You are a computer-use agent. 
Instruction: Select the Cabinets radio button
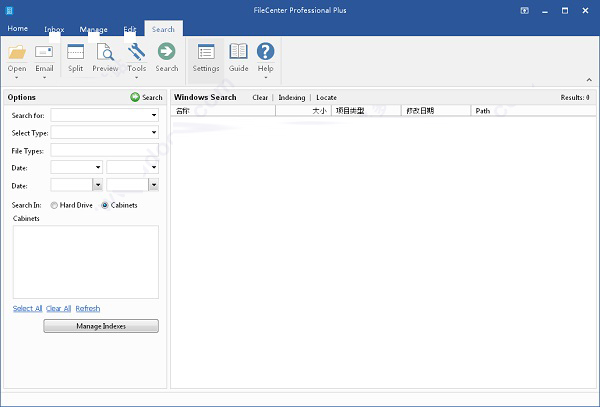click(x=105, y=205)
